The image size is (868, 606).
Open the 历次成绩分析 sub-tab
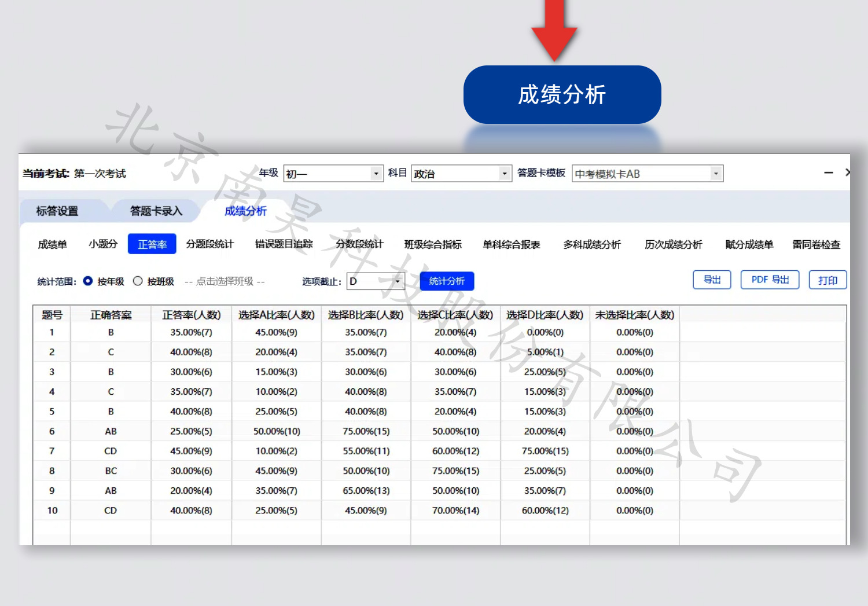click(674, 244)
